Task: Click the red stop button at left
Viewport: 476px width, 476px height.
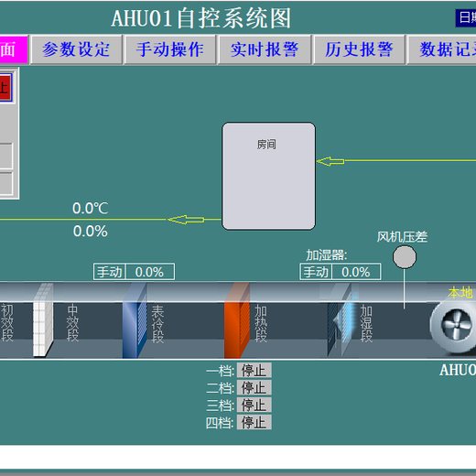Action: 5,88
